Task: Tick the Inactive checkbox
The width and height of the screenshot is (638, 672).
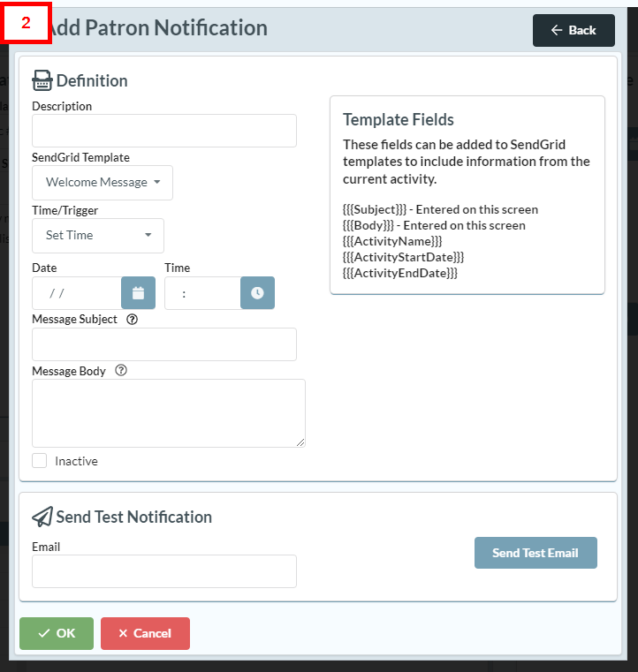Action: (x=40, y=461)
